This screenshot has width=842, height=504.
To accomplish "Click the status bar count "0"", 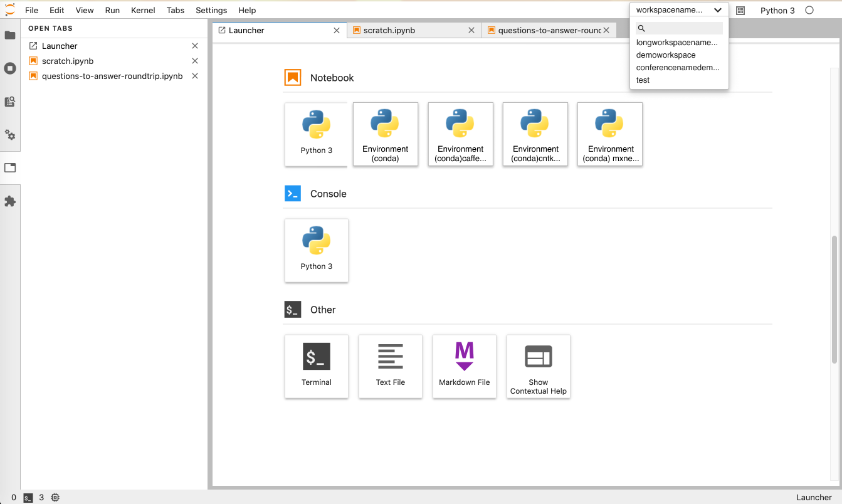I will point(14,498).
